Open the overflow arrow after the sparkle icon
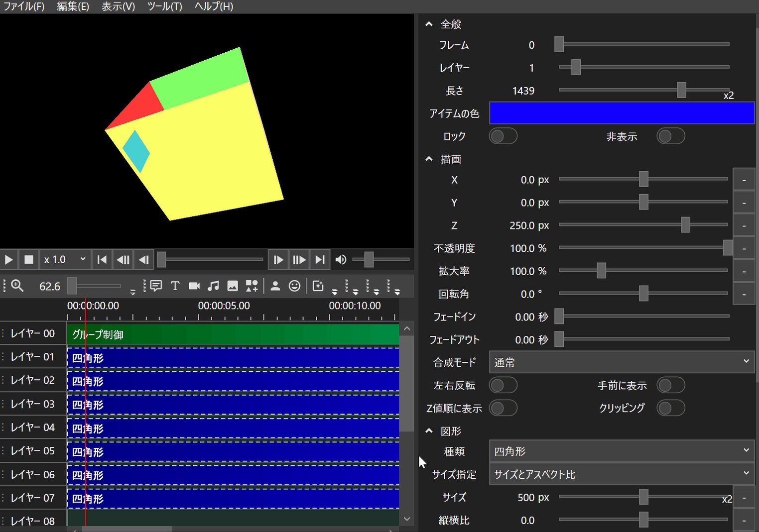Viewport: 759px width, 532px height. (334, 292)
